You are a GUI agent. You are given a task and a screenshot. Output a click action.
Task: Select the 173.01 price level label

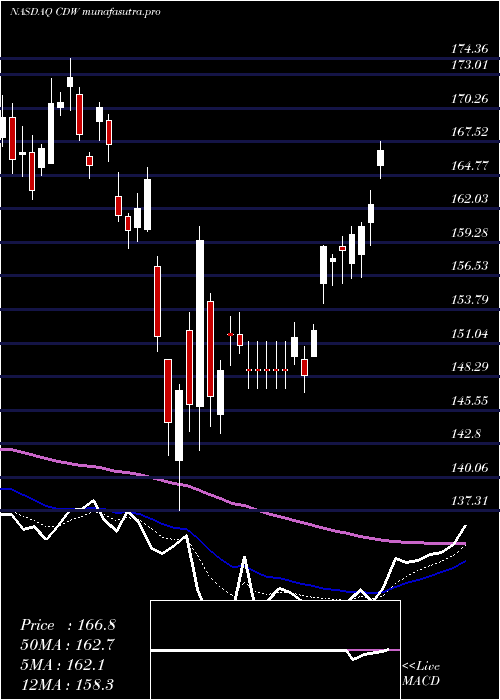[x=469, y=65]
